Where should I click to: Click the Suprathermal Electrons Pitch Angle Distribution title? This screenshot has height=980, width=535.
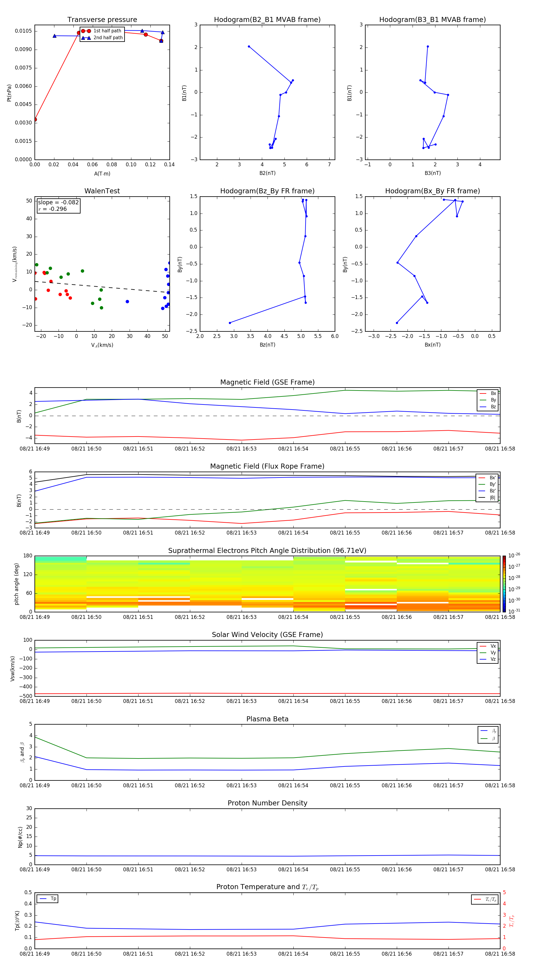click(267, 551)
